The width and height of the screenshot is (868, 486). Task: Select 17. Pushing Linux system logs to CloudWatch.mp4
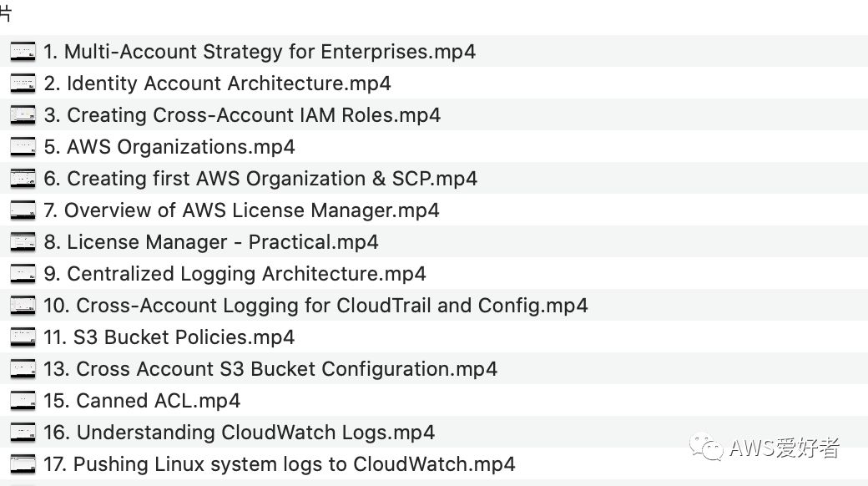click(280, 464)
